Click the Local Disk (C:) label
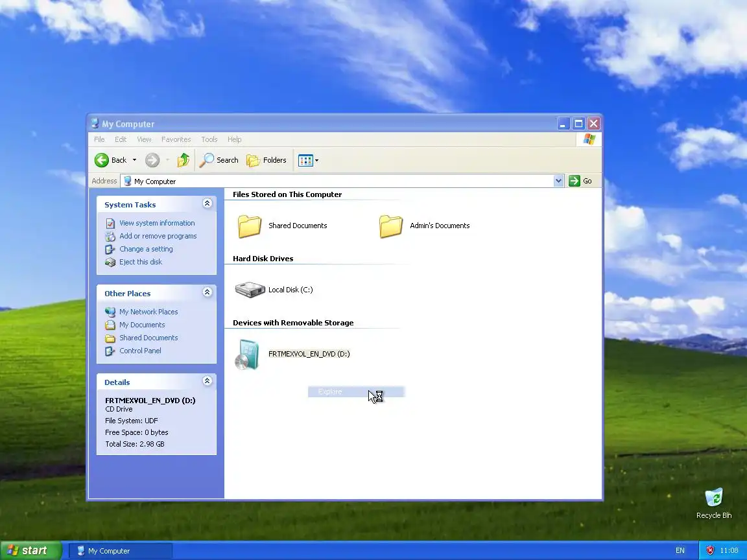The height and width of the screenshot is (560, 747). (x=290, y=290)
